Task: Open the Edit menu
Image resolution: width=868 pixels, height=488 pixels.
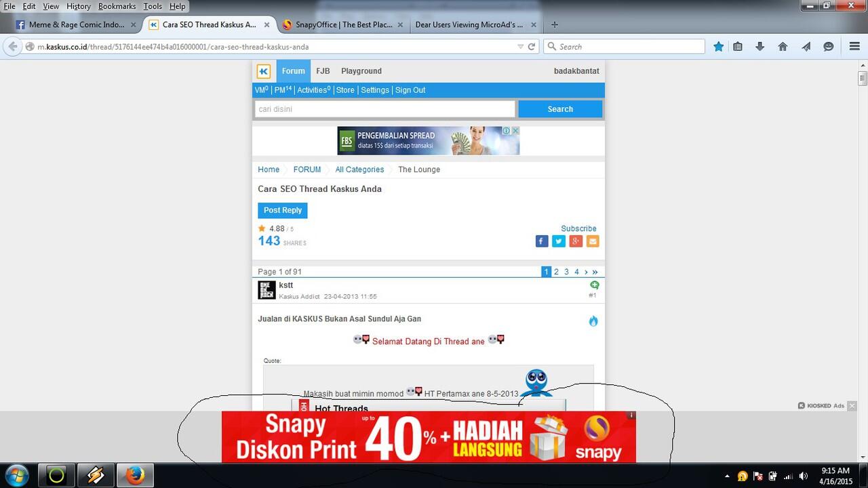Action: pyautogui.click(x=29, y=6)
